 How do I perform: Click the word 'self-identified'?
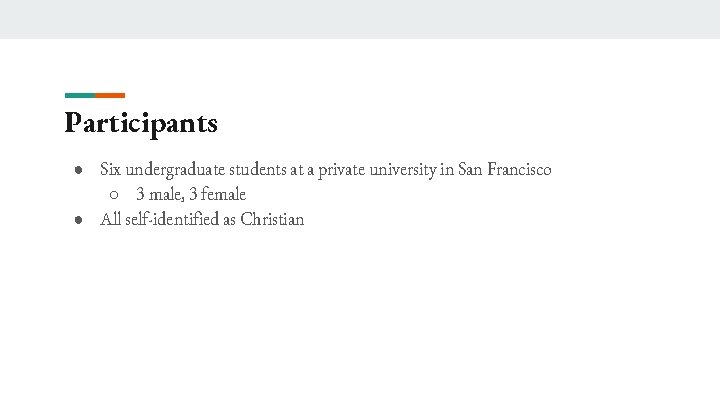point(171,219)
